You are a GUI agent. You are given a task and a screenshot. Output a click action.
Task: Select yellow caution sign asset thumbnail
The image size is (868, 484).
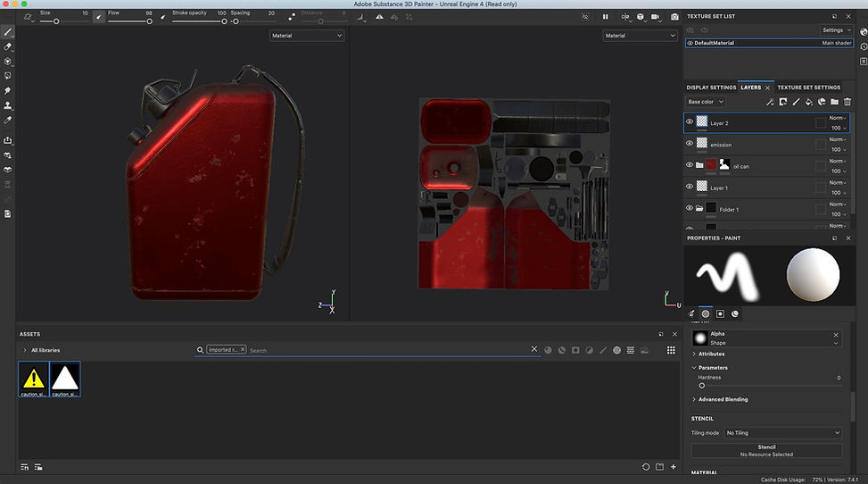click(34, 380)
